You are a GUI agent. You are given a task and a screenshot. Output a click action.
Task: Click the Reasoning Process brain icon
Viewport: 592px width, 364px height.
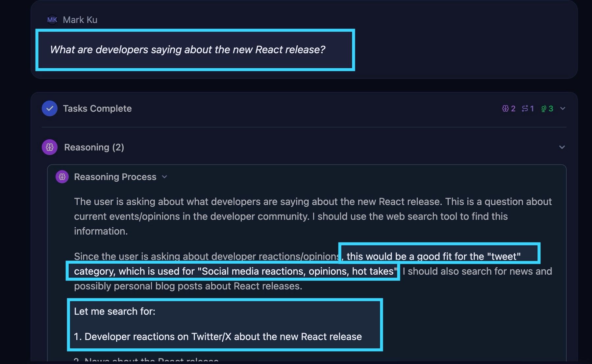pyautogui.click(x=62, y=177)
